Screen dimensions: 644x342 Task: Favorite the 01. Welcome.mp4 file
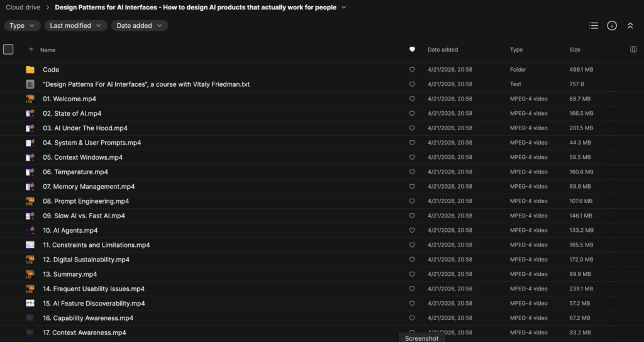tap(412, 99)
